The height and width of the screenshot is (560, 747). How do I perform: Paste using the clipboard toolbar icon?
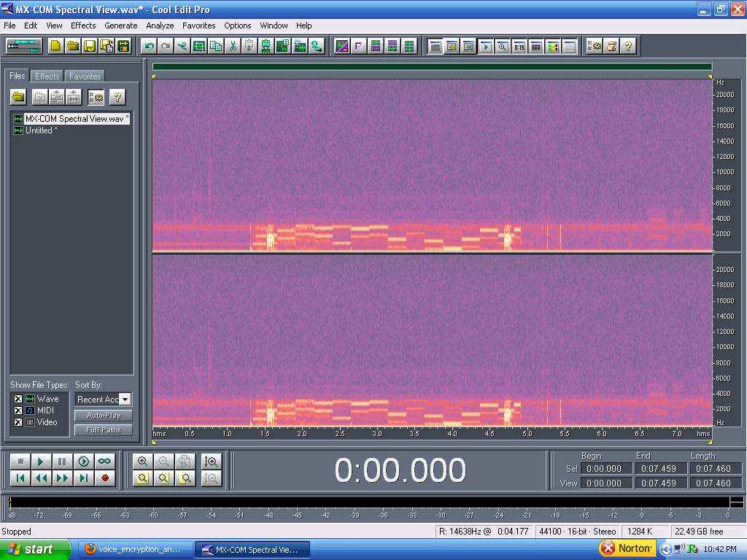click(x=249, y=46)
